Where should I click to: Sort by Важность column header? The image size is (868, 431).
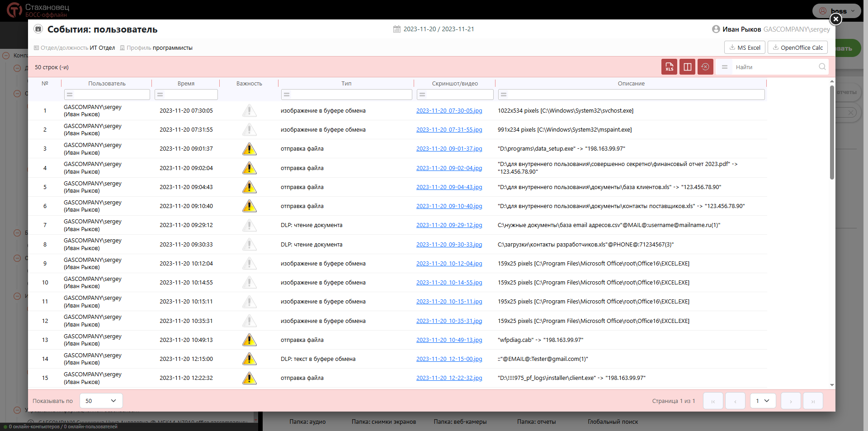(x=249, y=84)
